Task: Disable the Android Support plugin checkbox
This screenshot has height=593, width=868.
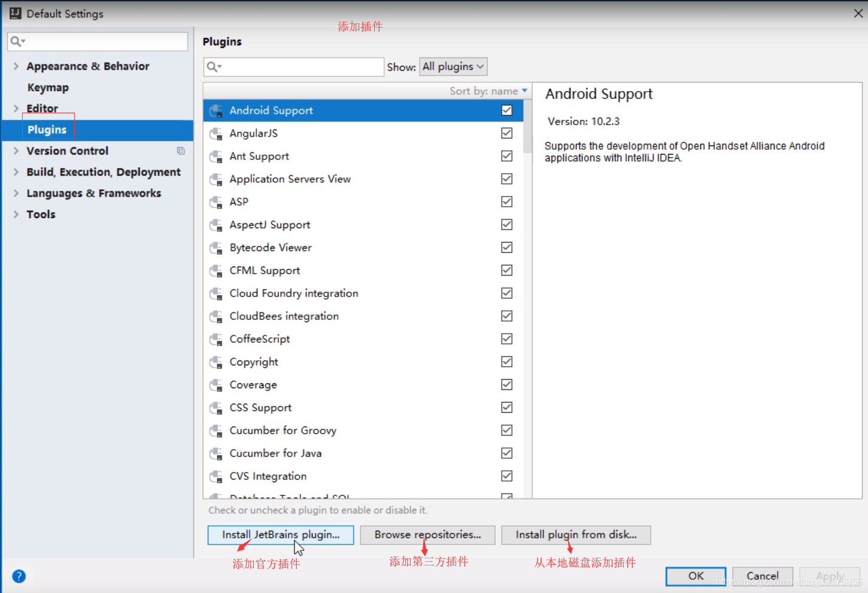Action: (506, 110)
